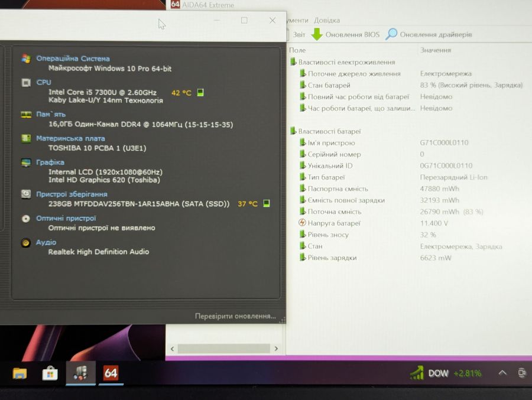Switch to Speccy via taskbar icon

pos(80,373)
